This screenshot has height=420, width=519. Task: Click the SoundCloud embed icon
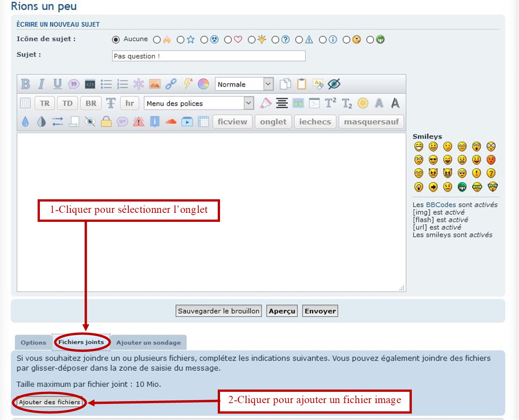[171, 121]
